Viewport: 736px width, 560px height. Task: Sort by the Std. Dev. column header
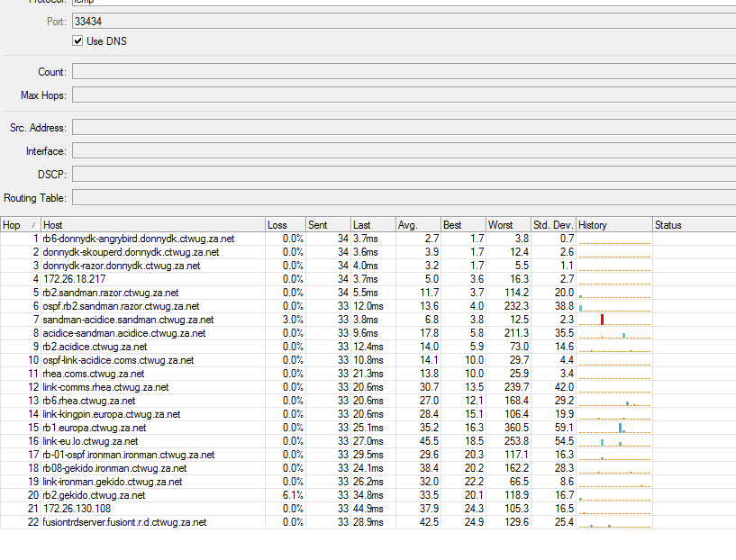553,225
